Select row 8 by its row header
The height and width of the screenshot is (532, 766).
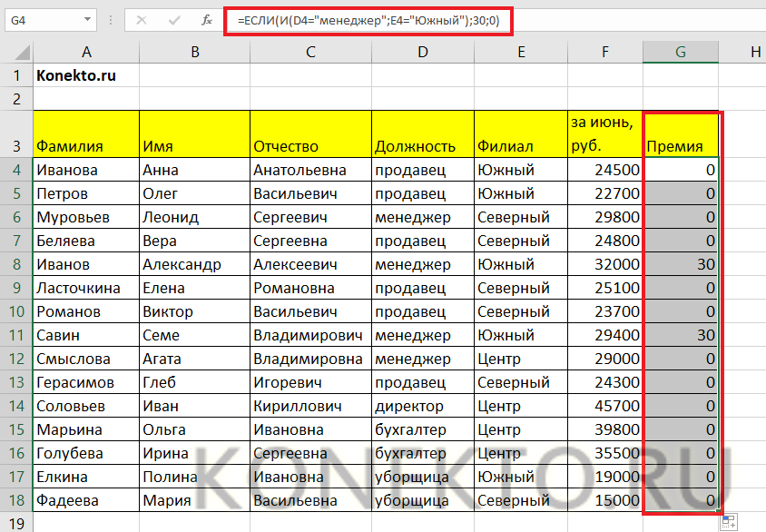click(x=15, y=264)
